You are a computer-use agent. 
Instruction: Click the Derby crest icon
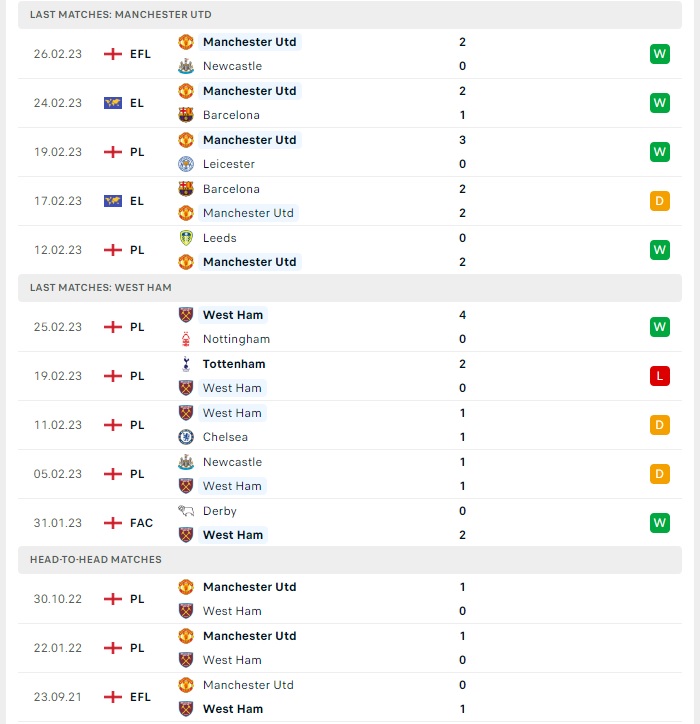(186, 511)
